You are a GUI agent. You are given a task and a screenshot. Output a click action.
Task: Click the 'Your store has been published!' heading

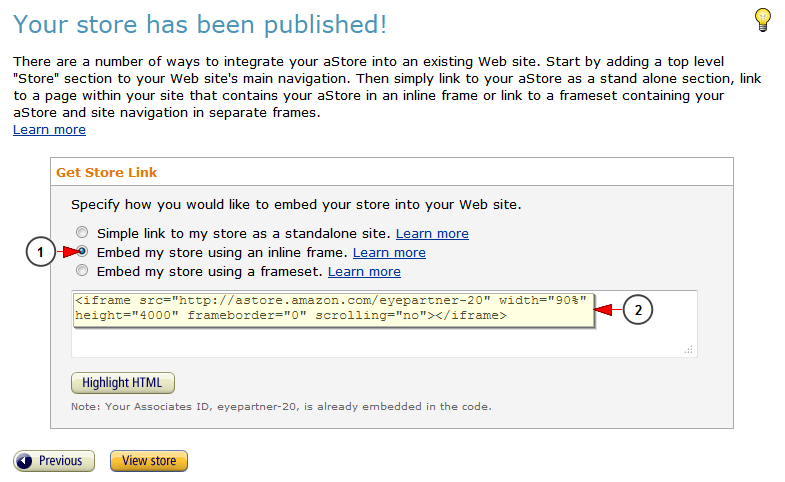click(x=200, y=24)
